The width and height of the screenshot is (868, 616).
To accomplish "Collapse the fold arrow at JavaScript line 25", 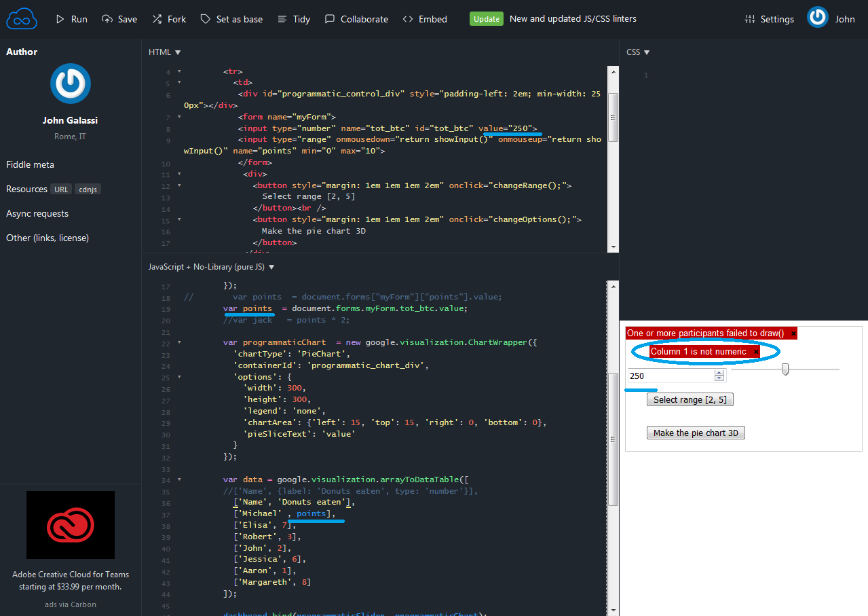I will tap(179, 376).
